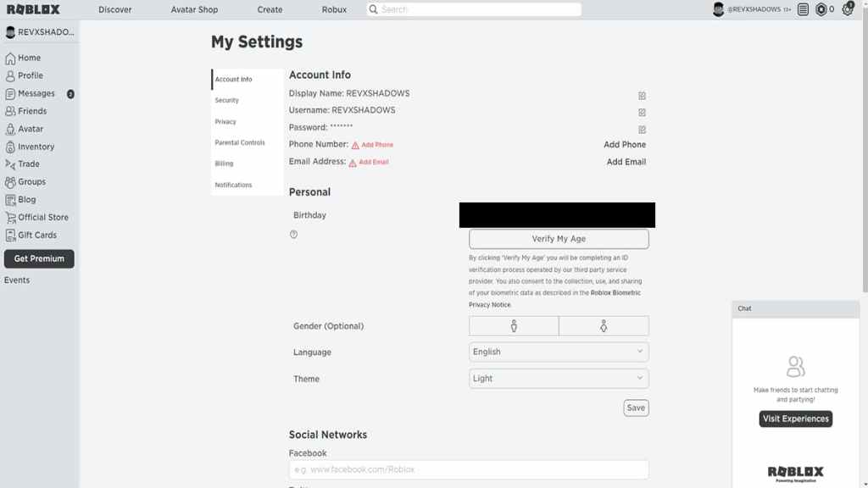Open the Parental Controls tab
Viewport: 868px width, 488px height.
tap(240, 143)
